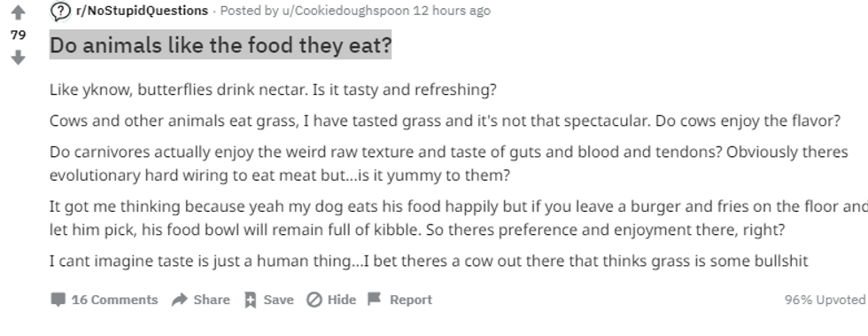The width and height of the screenshot is (868, 336).
Task: Click the '12 hours ago' timestamp
Action: (x=452, y=11)
